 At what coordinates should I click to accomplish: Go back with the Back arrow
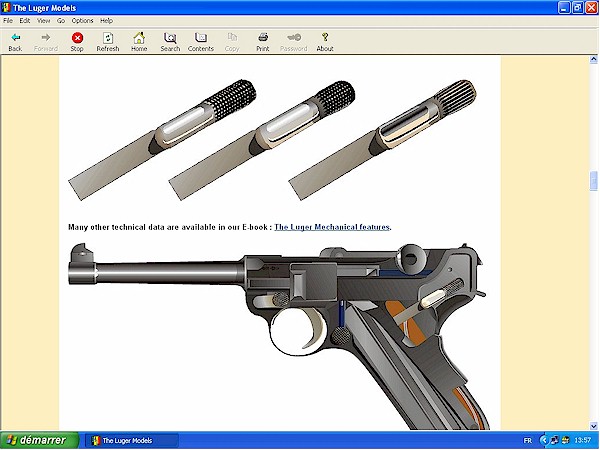click(15, 42)
